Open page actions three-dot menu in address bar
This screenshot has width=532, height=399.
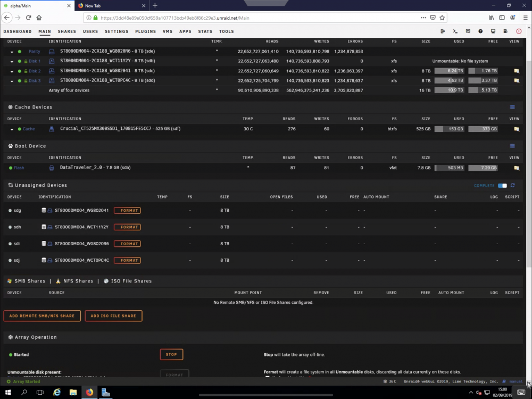tap(423, 18)
